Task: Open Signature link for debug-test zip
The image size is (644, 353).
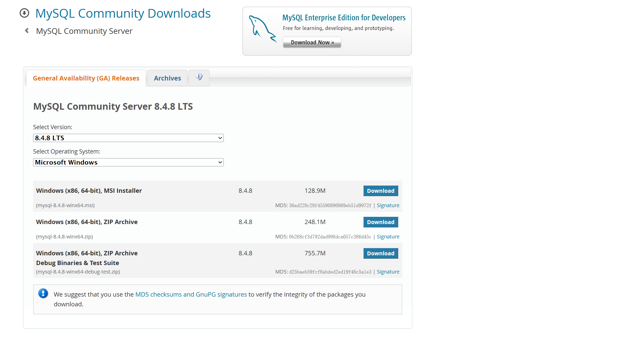Action: tap(388, 272)
